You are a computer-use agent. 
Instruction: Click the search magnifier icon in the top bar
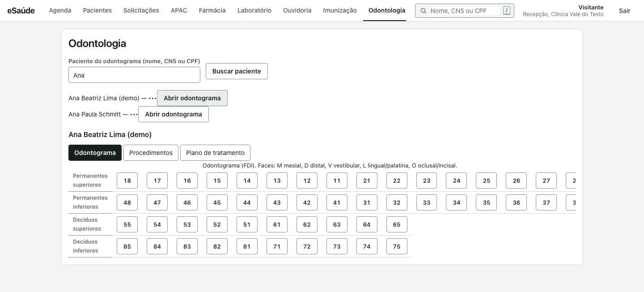pos(423,11)
